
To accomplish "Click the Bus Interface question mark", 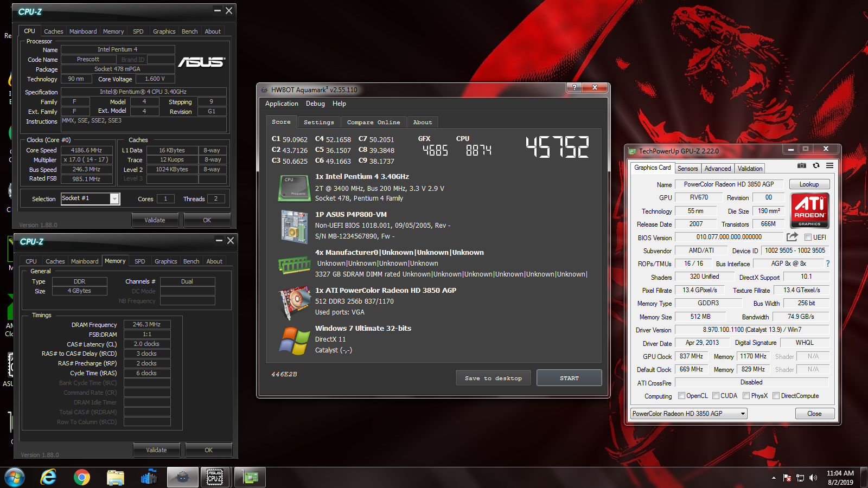I will pyautogui.click(x=828, y=264).
